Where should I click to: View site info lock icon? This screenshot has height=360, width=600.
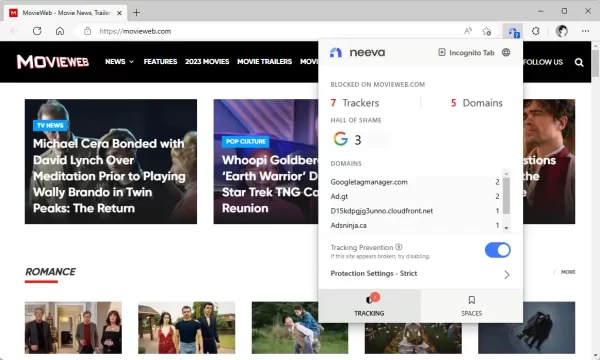click(x=87, y=31)
